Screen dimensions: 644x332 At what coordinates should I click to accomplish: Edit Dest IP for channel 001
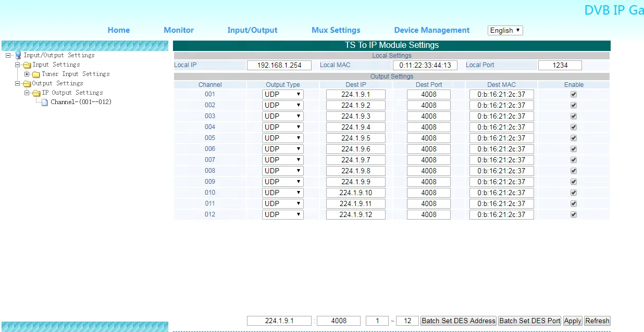click(356, 94)
